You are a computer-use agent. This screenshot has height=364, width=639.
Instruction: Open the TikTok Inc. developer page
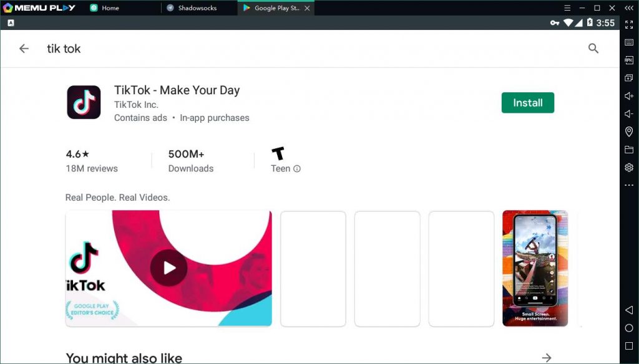[136, 105]
